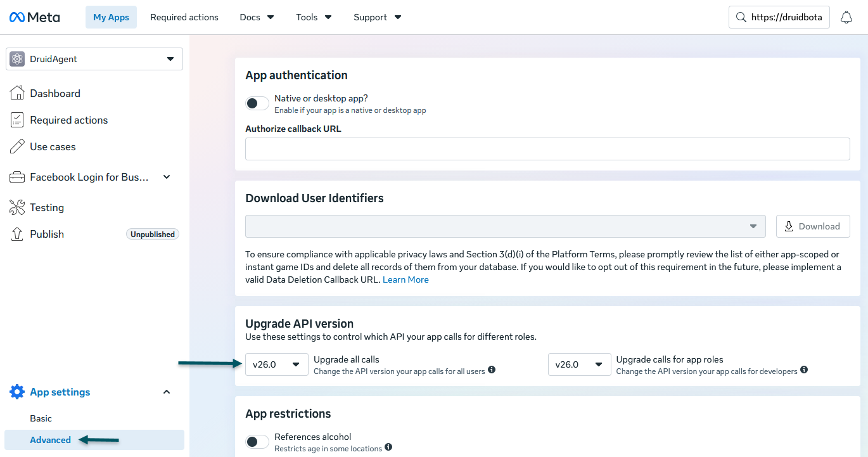
Task: Open Testing in sidebar
Action: [47, 207]
